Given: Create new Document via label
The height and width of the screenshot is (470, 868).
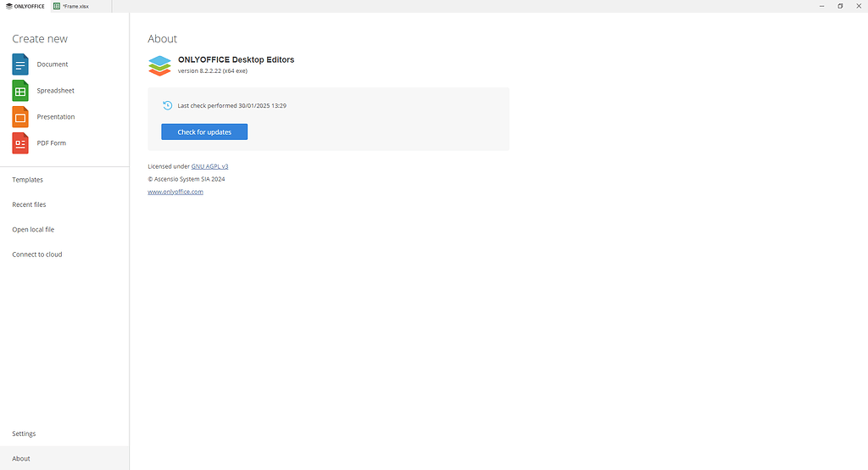Looking at the screenshot, I should [x=53, y=64].
